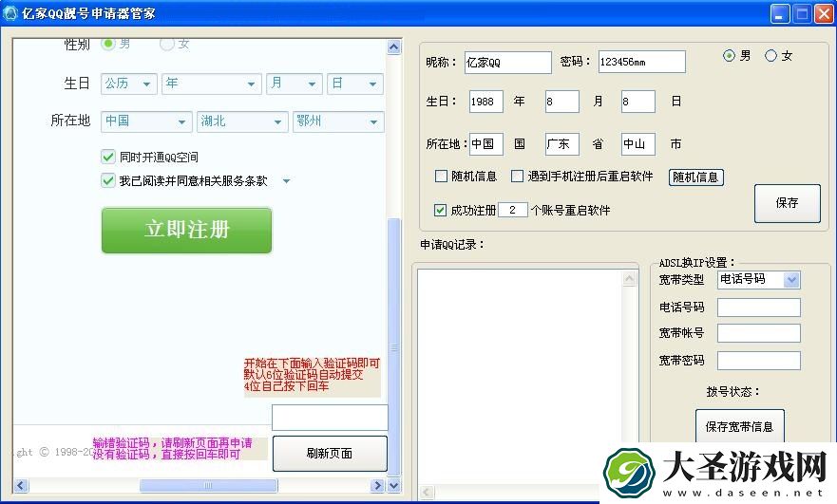Viewport: 837px width, 504px height.
Task: Click left panel horizontal scroll left arrow
Action: 21,485
